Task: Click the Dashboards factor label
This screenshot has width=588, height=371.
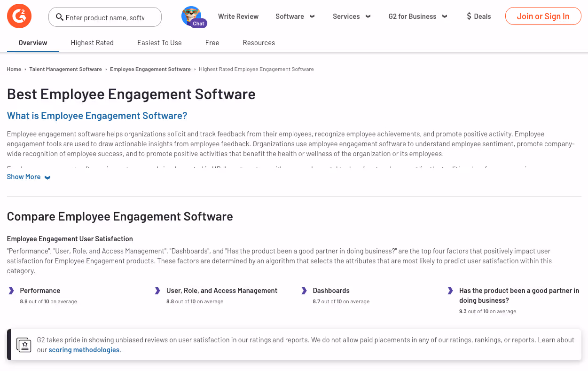Action: pos(331,291)
